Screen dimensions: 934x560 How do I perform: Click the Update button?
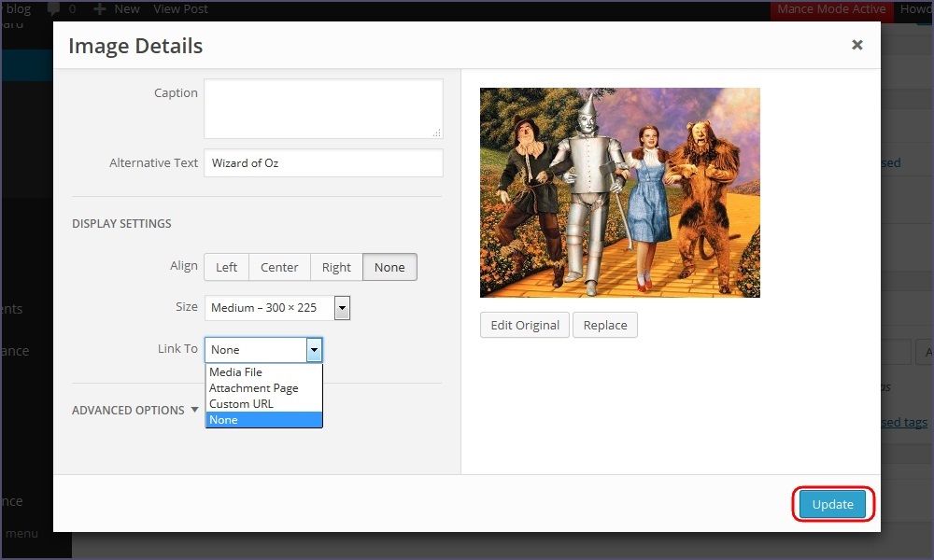click(832, 504)
